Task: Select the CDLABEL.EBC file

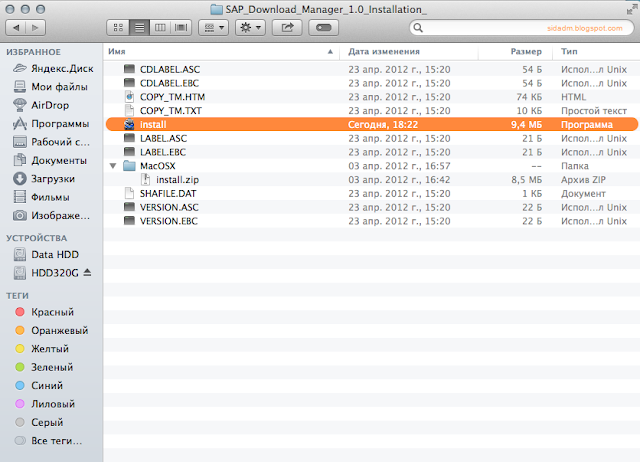Action: tap(371, 83)
